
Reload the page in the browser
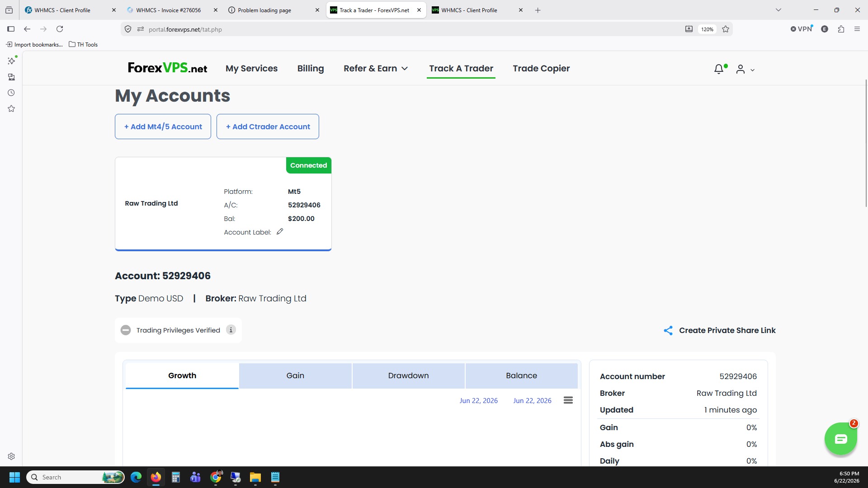pos(60,29)
